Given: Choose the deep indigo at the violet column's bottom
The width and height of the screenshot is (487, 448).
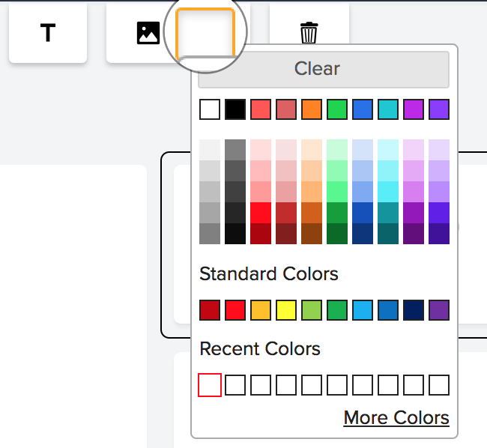Looking at the screenshot, I should (439, 234).
